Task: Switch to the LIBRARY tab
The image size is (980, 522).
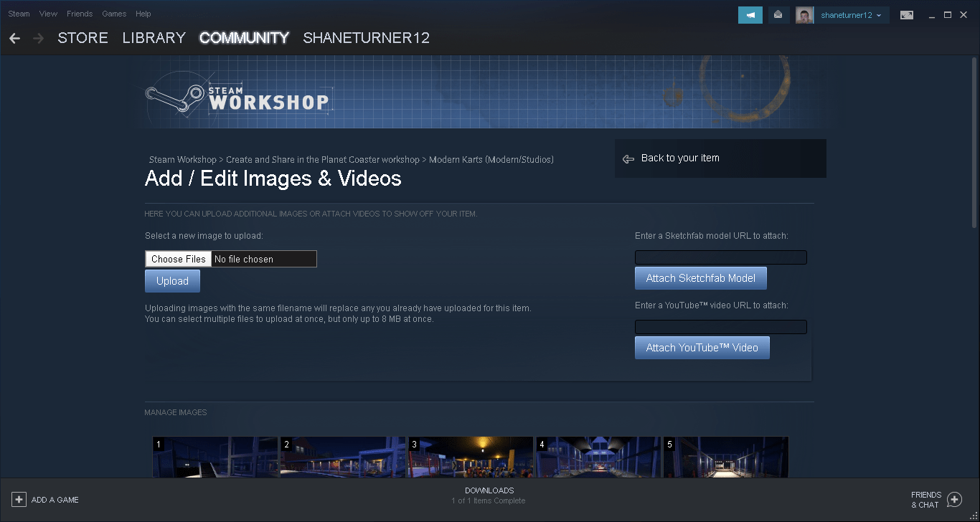Action: (153, 37)
